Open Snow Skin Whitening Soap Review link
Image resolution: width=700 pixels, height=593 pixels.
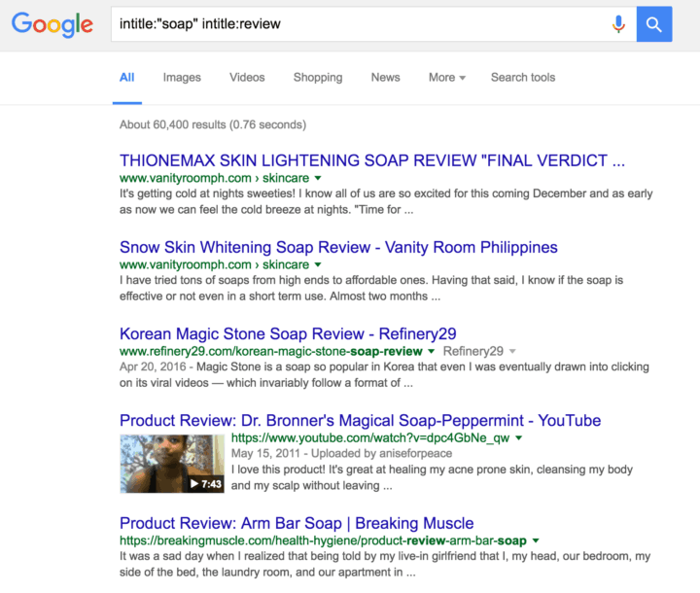click(x=338, y=247)
